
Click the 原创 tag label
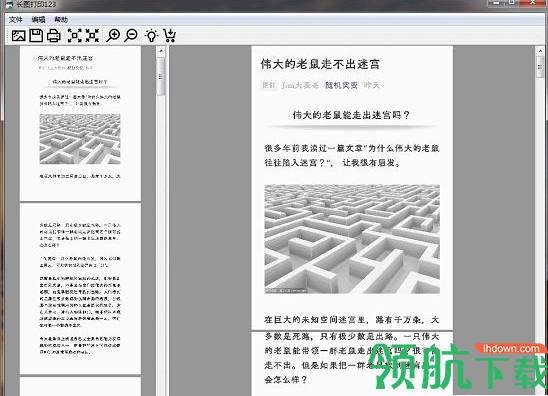[269, 85]
